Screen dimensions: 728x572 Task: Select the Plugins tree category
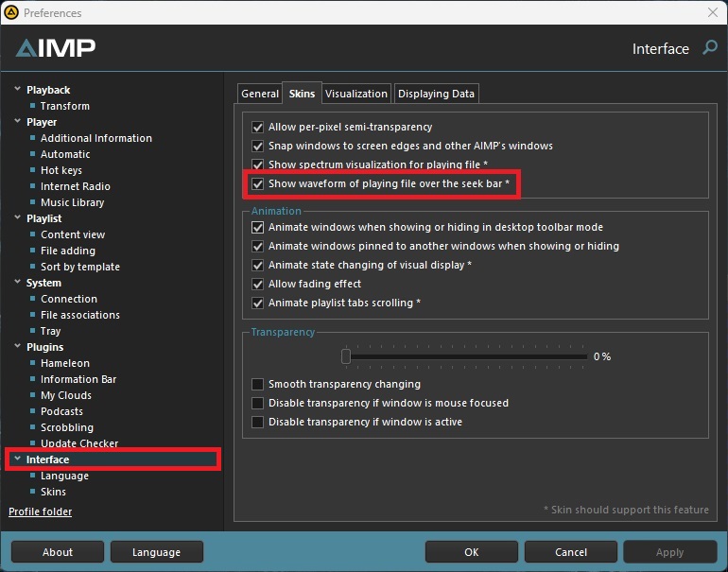point(45,347)
